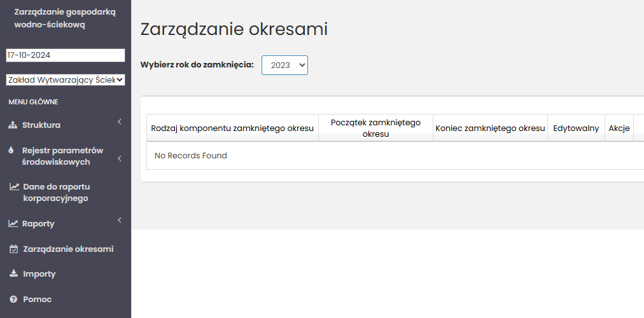This screenshot has width=644, height=318.
Task: Click the Dane do raportu korporacyjnego link text
Action: coord(56,193)
